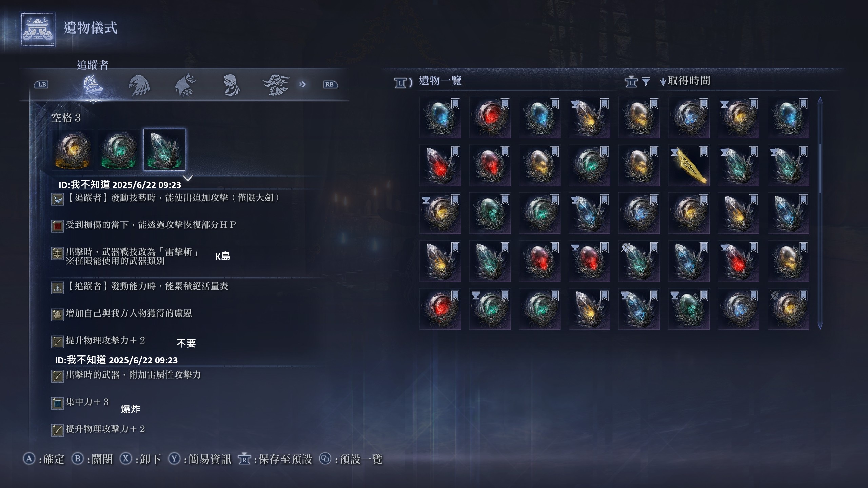Click the 遺物儀式 altar icon at top
868x488 pixels.
pos(38,29)
